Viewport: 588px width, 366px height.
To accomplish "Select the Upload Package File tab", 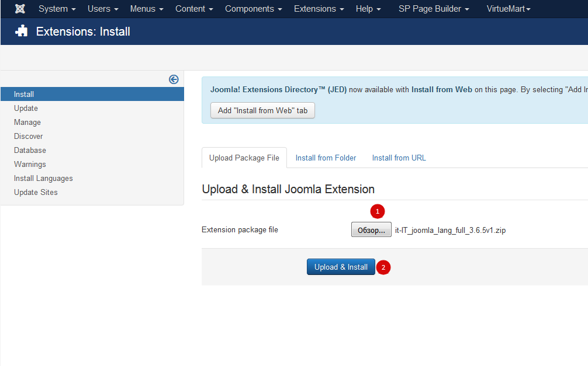I will click(x=244, y=158).
